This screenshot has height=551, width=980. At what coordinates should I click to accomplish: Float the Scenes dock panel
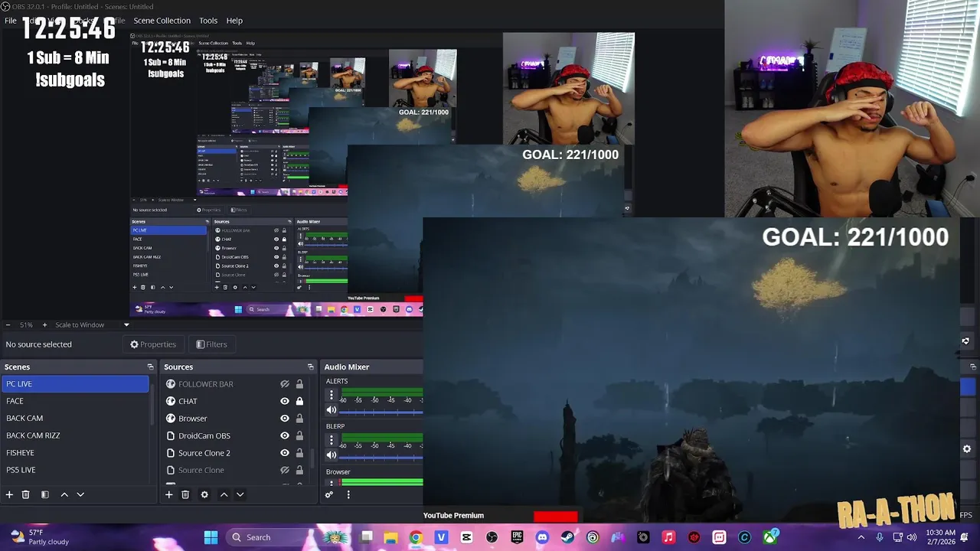150,367
